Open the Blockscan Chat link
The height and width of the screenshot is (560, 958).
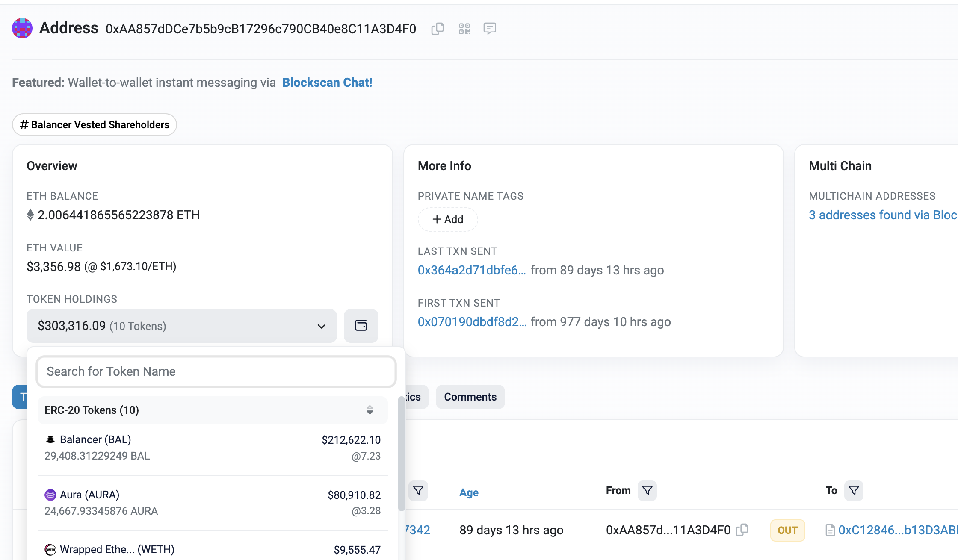[327, 83]
